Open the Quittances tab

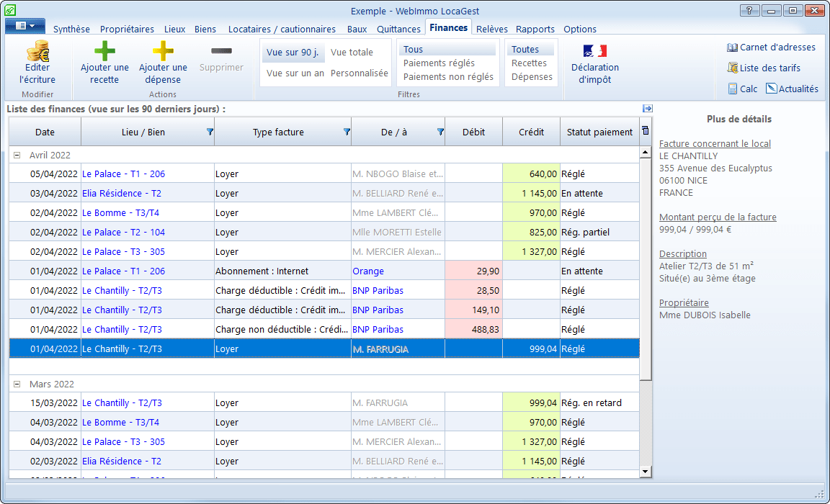tap(398, 30)
